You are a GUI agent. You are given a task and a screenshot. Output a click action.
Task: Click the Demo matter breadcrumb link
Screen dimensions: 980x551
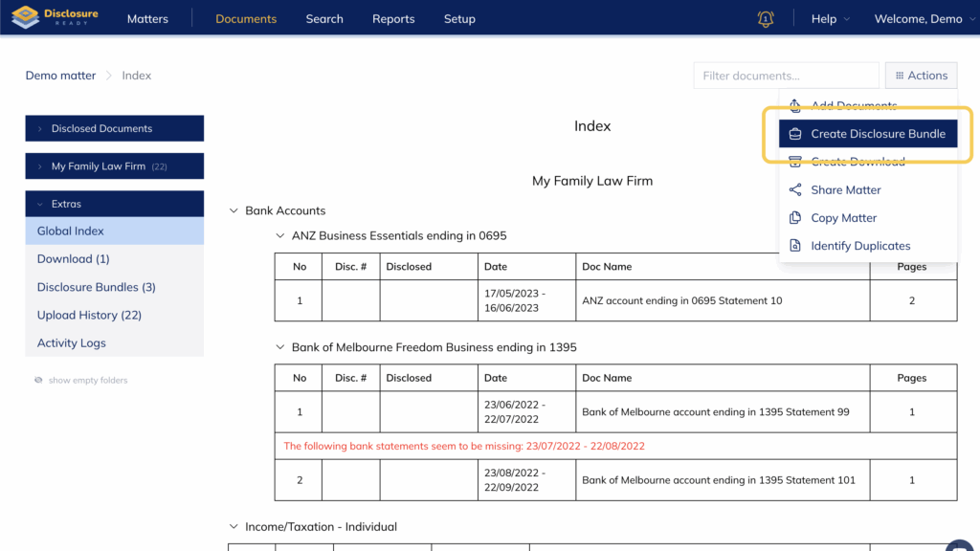(60, 76)
